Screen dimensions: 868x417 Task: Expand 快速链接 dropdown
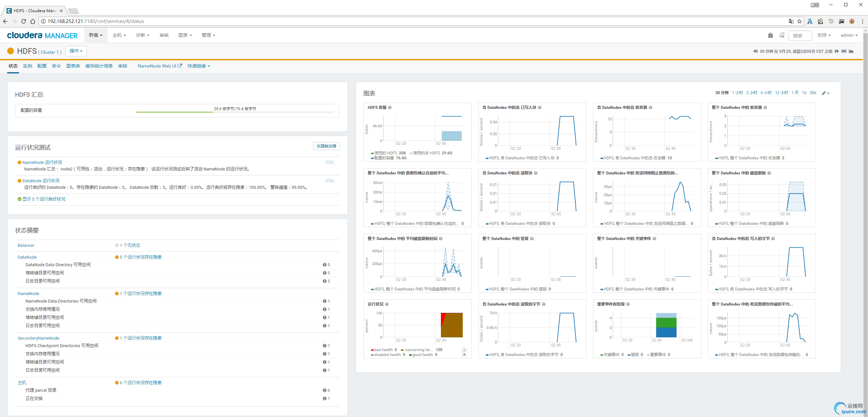point(198,66)
